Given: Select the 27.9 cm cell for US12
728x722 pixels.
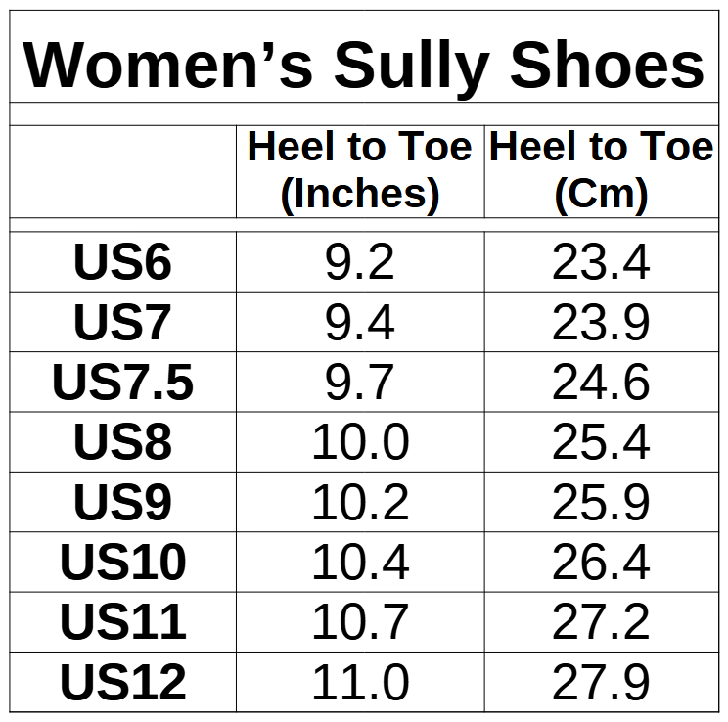Looking at the screenshot, I should [601, 683].
